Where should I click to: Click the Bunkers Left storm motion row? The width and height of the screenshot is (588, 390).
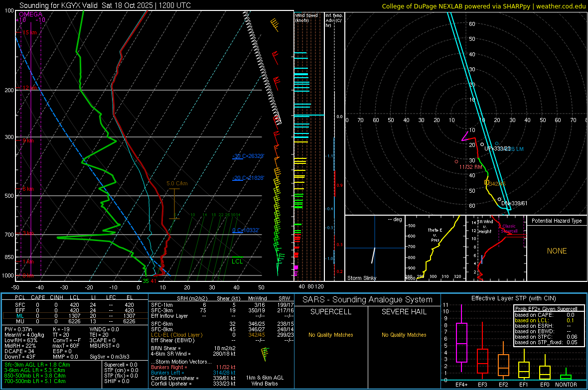coord(193,373)
